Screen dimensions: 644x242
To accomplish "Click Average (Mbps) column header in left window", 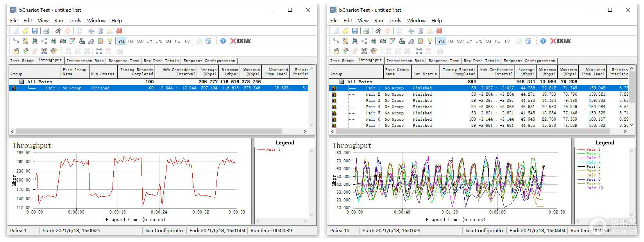I will point(208,71).
